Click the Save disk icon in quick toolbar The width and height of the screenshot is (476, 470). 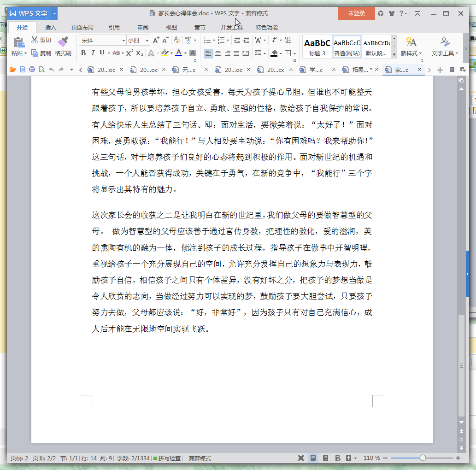(x=23, y=70)
